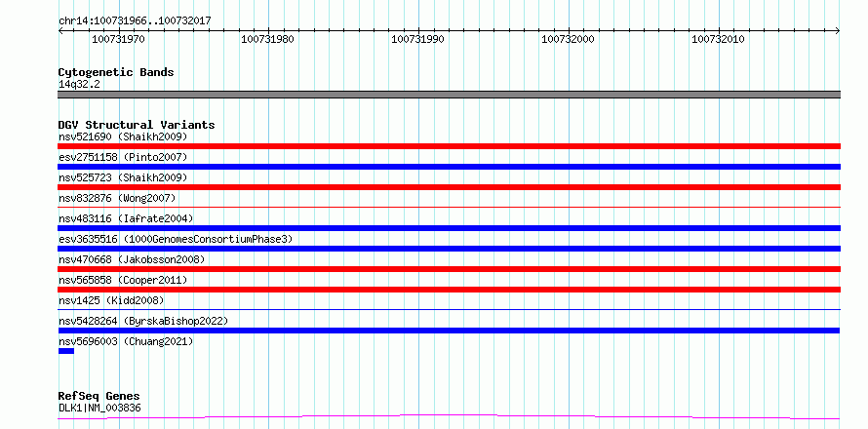
Task: Select the RefSeq Genes track title
Action: [x=99, y=396]
